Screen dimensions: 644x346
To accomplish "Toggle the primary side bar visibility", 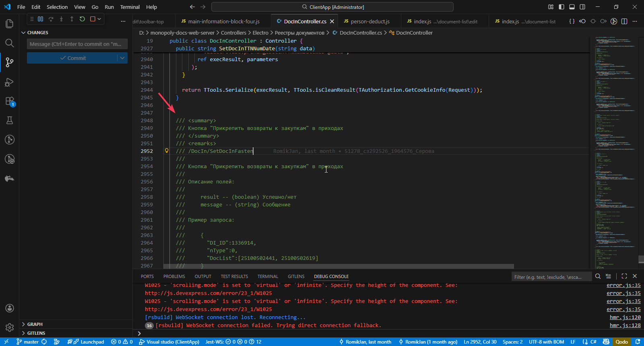I will pyautogui.click(x=561, y=7).
